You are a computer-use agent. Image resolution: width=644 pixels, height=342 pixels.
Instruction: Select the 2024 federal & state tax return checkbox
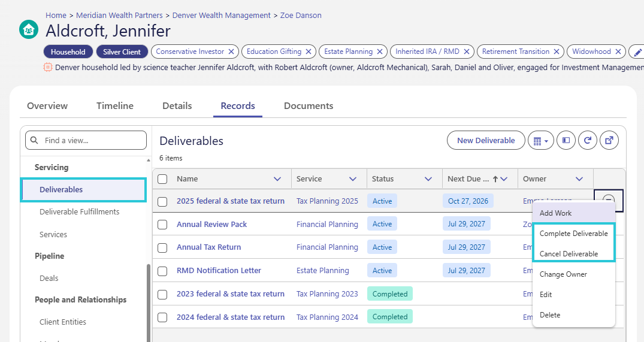coord(162,317)
